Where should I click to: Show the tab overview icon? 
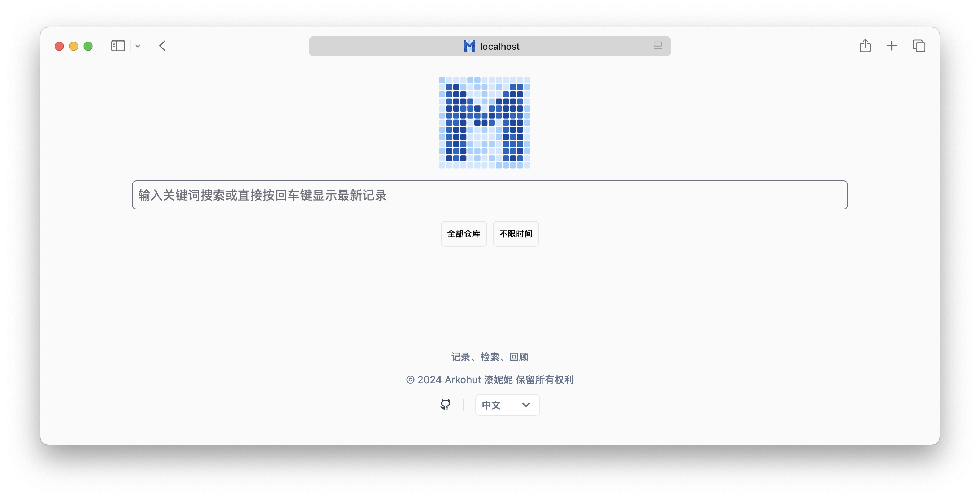pos(919,46)
